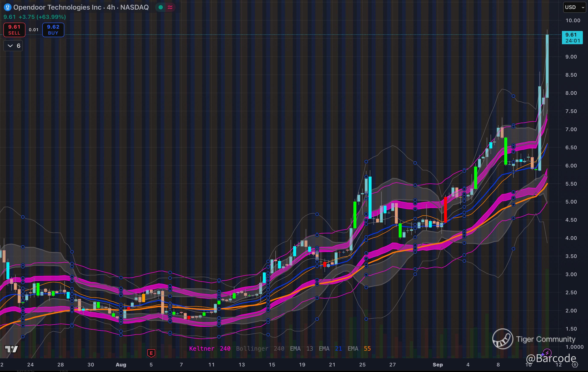The image size is (588, 372).
Task: Click the EMA 55 legend label
Action: click(x=359, y=349)
